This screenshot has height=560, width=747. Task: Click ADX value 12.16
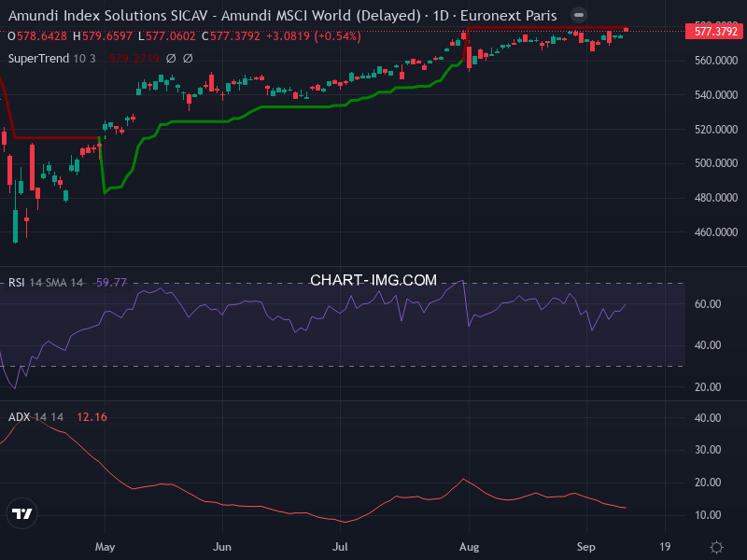tap(92, 417)
